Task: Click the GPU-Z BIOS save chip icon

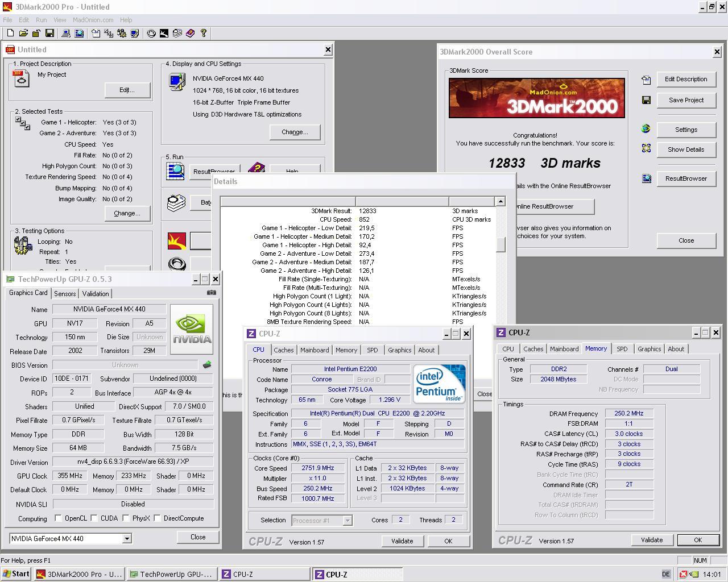Action: coord(207,365)
